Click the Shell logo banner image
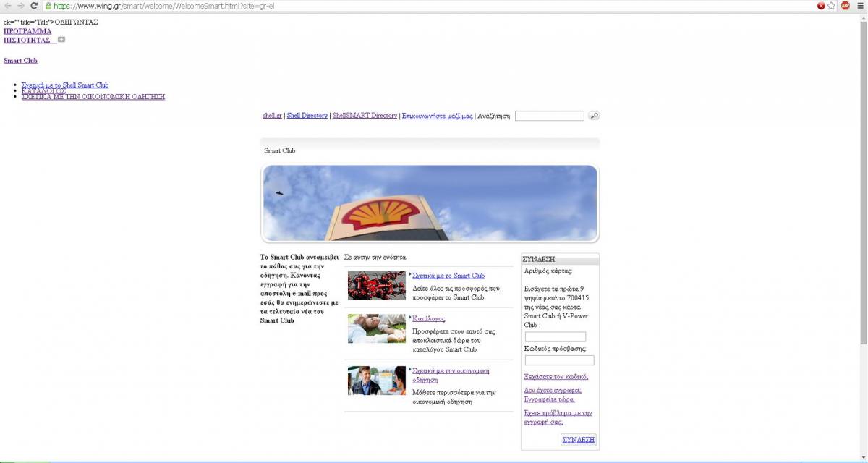Screen dimensions: 868x463 pos(430,203)
